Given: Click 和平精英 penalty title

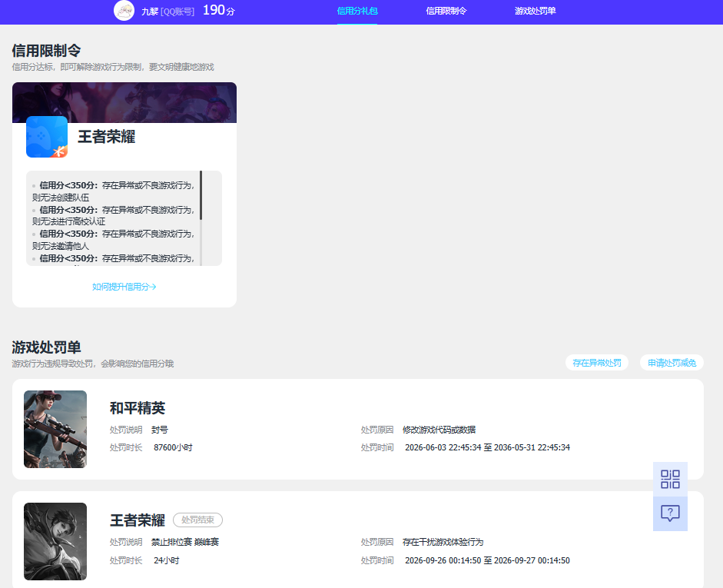Looking at the screenshot, I should coord(138,407).
